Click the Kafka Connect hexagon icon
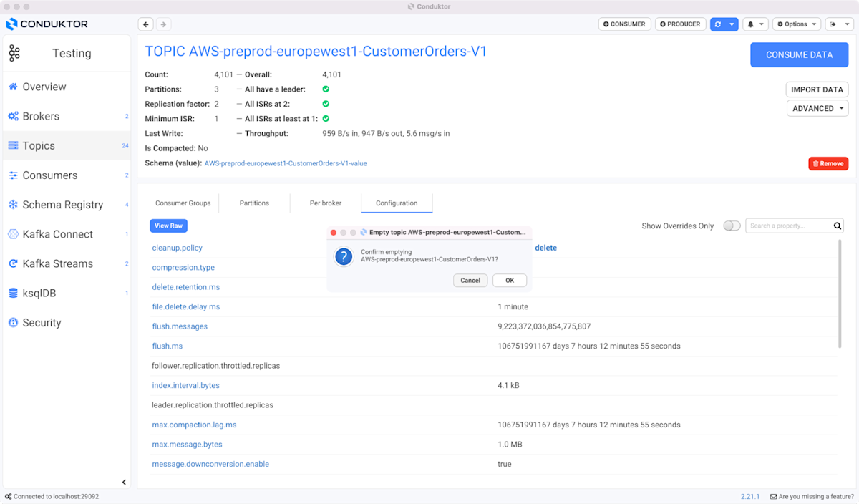The height and width of the screenshot is (504, 859). [x=13, y=234]
